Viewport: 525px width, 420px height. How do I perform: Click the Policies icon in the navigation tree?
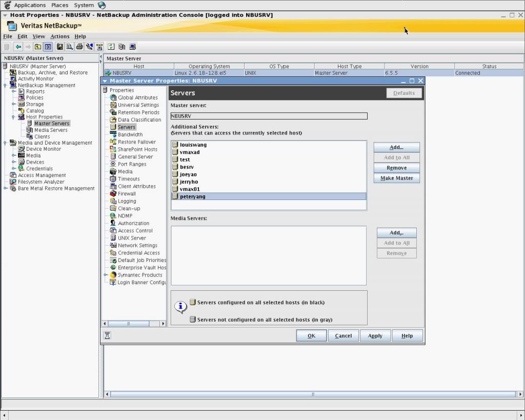(x=21, y=97)
